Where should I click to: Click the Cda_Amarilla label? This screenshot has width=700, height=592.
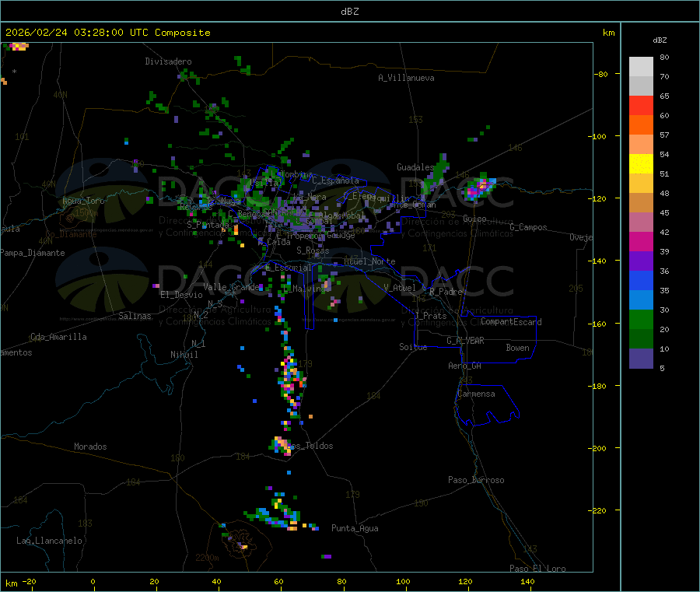58,337
